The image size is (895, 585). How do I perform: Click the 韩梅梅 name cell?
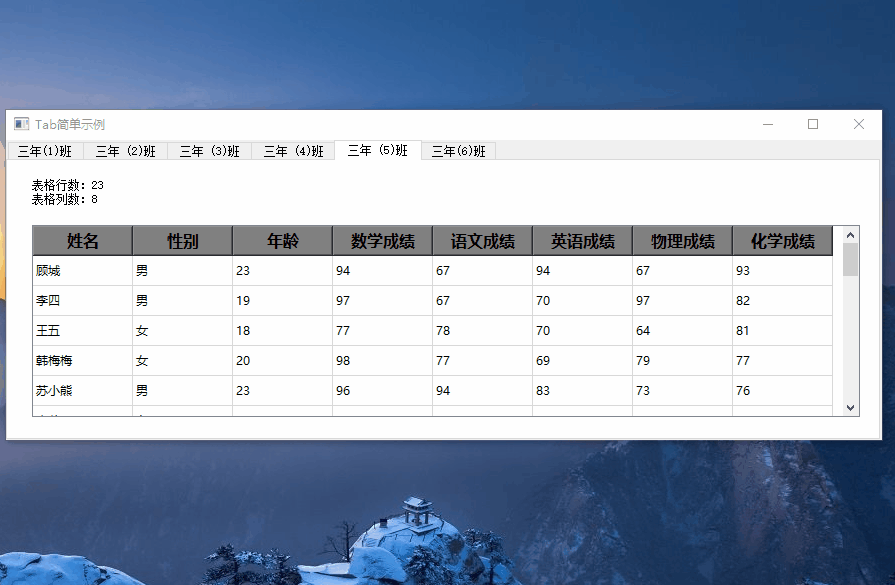(83, 361)
